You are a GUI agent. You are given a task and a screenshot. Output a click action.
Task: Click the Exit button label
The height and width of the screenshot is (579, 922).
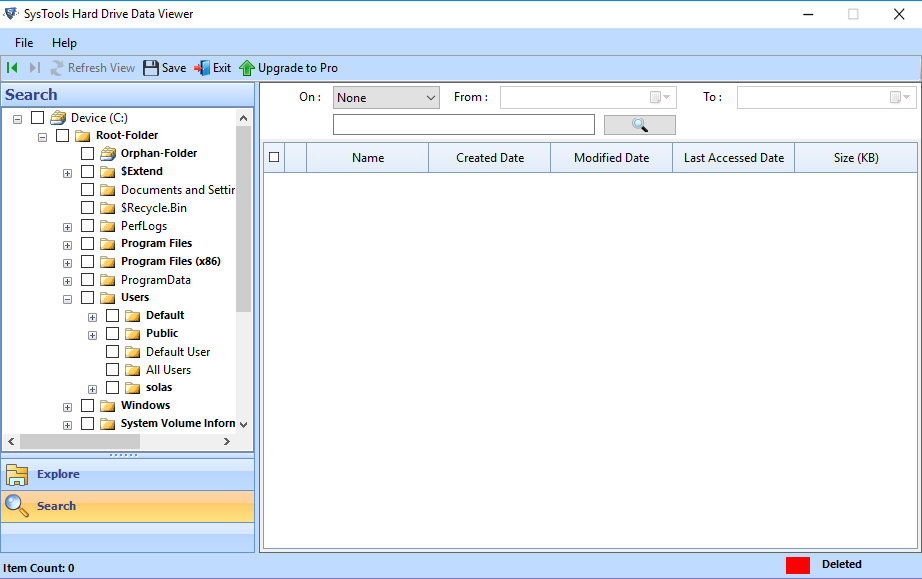pyautogui.click(x=222, y=68)
